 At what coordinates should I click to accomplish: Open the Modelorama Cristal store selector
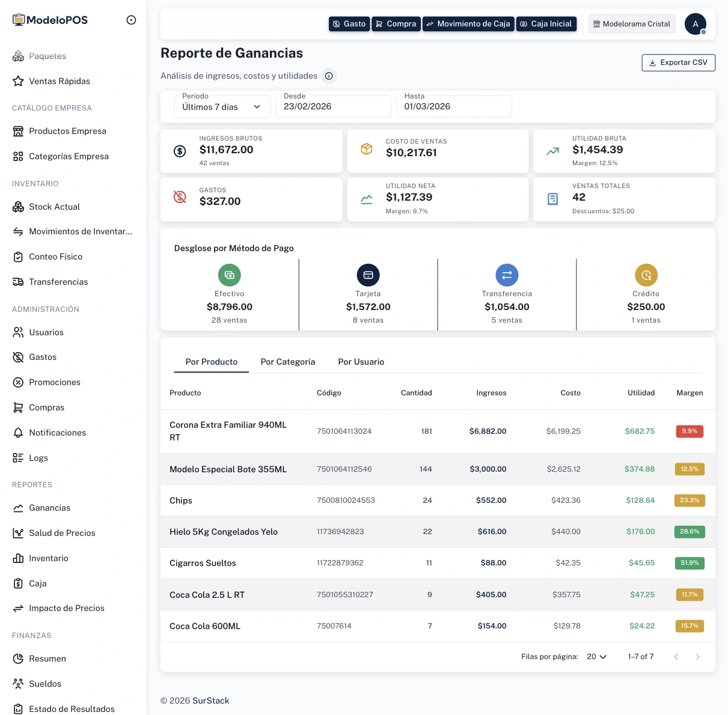[631, 24]
